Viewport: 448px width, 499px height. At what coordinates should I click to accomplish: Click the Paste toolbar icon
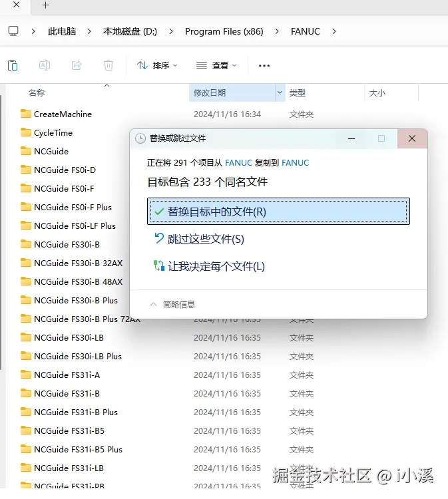13,65
